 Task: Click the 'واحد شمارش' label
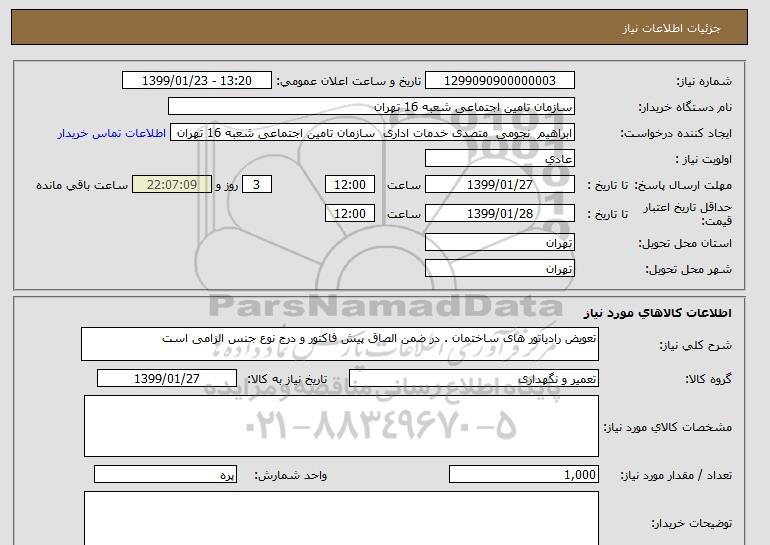coord(290,475)
